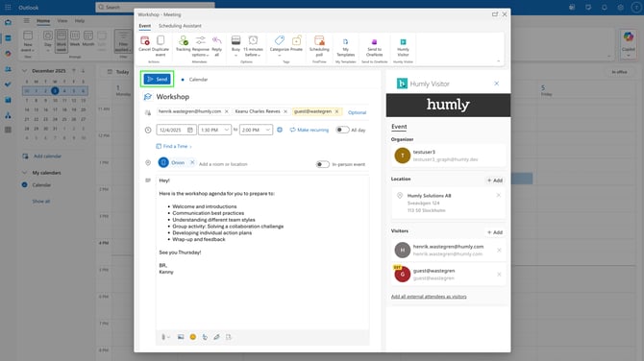Open the Scheduling poll icon
The height and width of the screenshot is (361, 644).
(319, 40)
